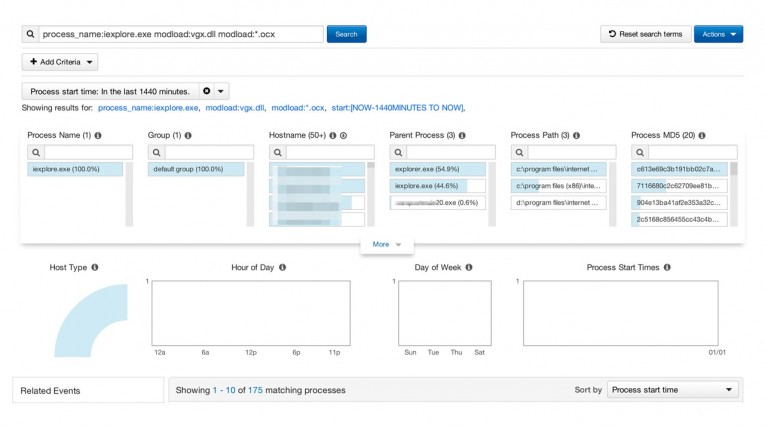765x427 pixels.
Task: Toggle the iexplore.exe (100.0%) process name facet
Action: click(x=75, y=169)
